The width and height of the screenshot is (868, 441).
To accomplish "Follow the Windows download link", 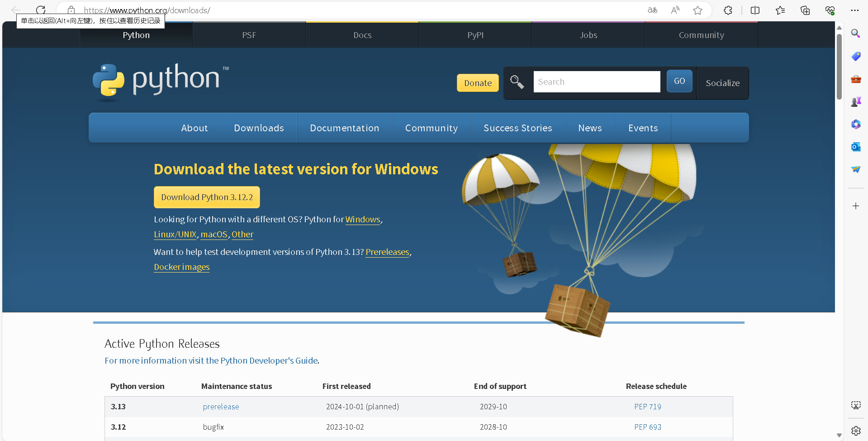I will (x=363, y=220).
